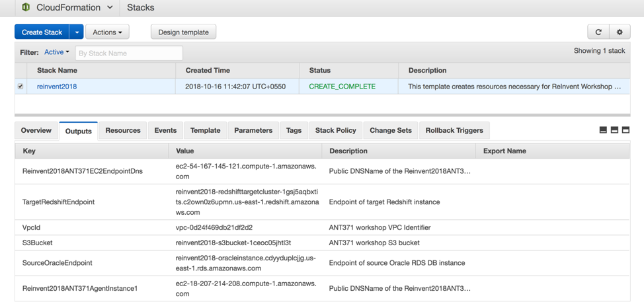Screen dimensions: 644x304
Task: Open the CloudFormation service dropdown chevron
Action: click(110, 7)
